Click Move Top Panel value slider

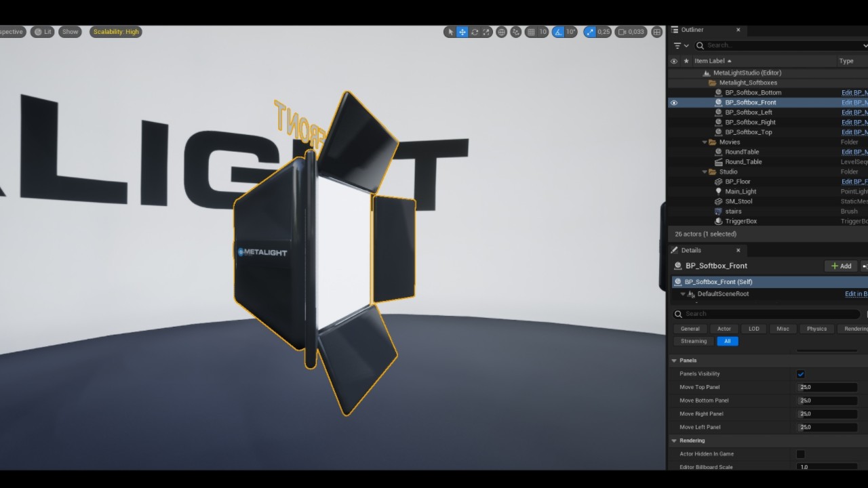(x=827, y=388)
